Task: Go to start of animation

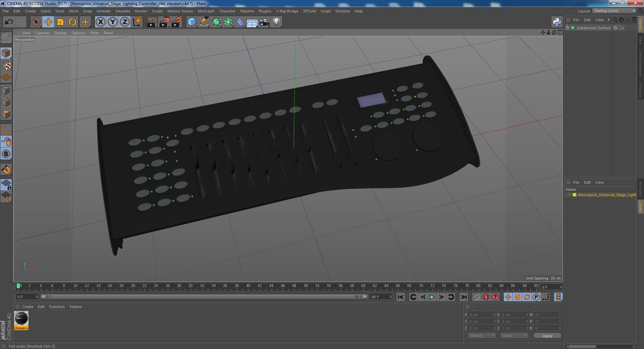Action: click(x=400, y=297)
